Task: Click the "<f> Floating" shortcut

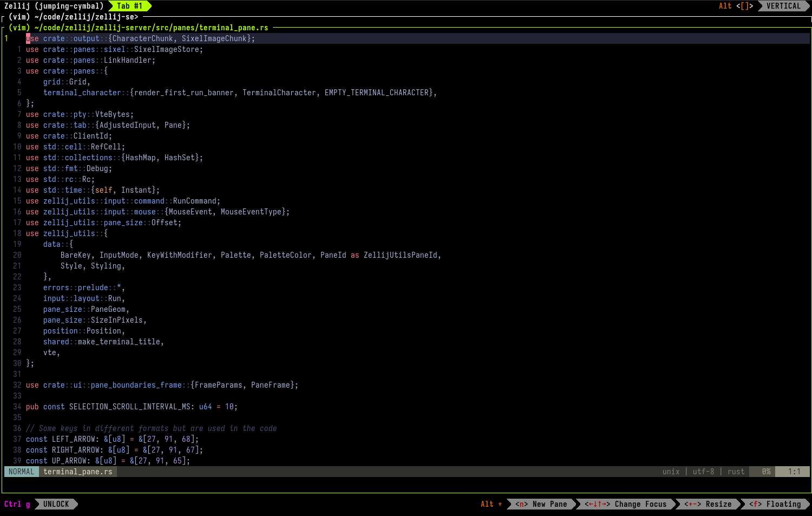Action: click(775, 504)
